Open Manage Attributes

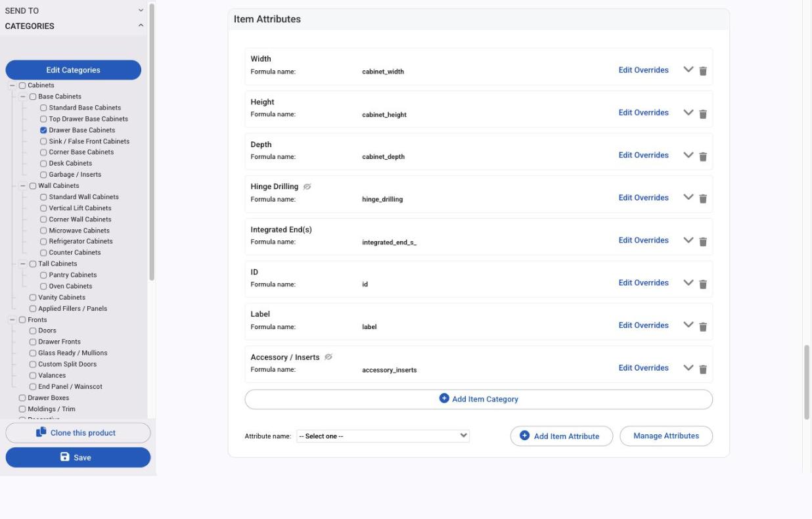[x=666, y=436]
